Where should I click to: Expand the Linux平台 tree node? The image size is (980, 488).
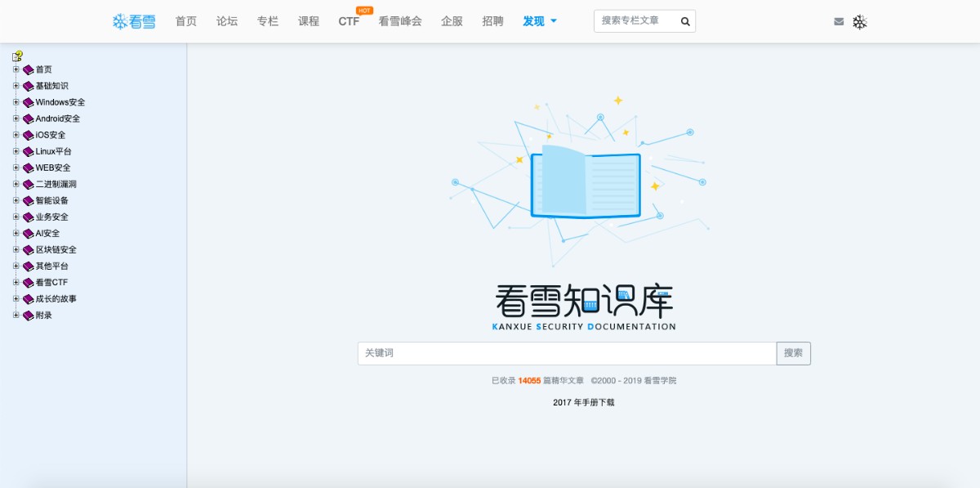pos(16,151)
